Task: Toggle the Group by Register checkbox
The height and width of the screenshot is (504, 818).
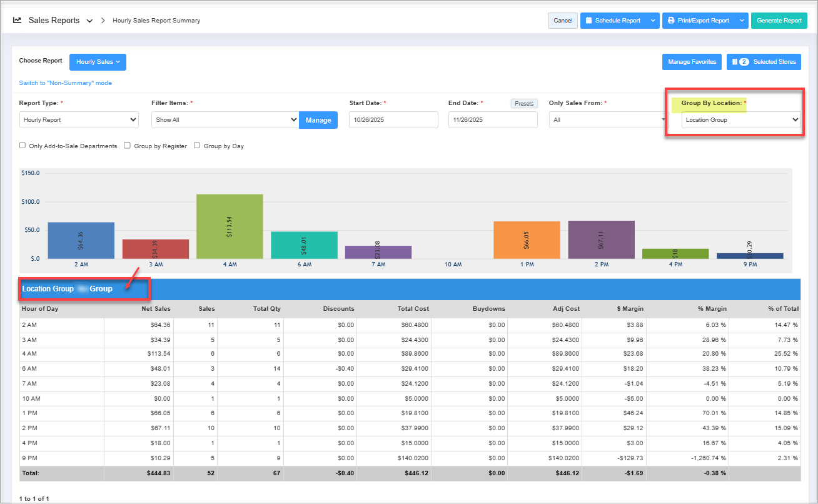Action: (x=128, y=146)
